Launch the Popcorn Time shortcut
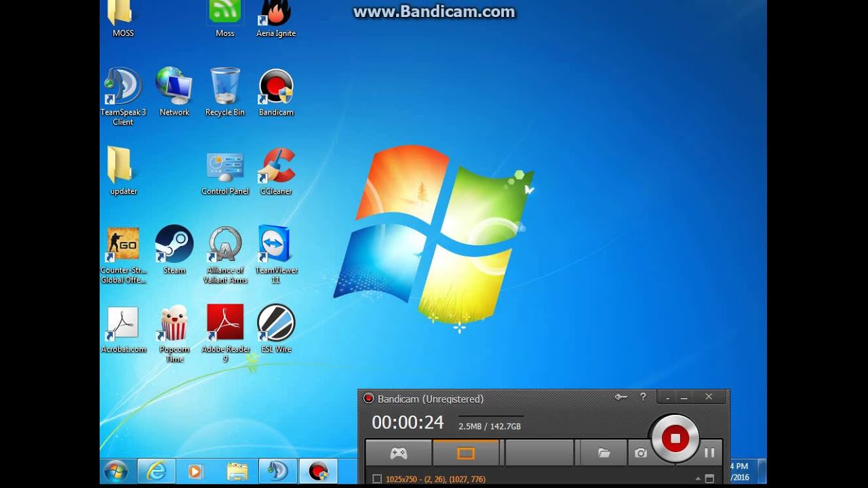This screenshot has width=868, height=488. click(174, 334)
